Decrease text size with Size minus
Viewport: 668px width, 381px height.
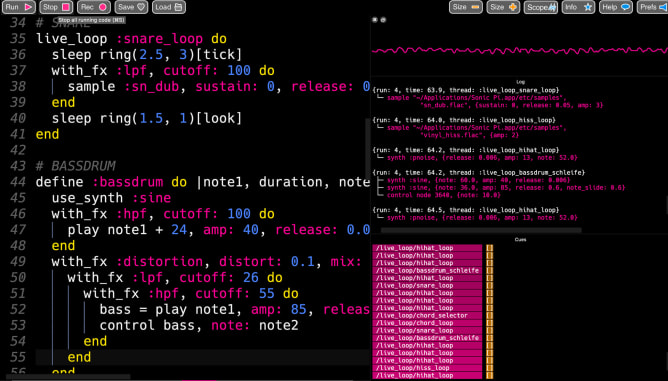[x=466, y=7]
